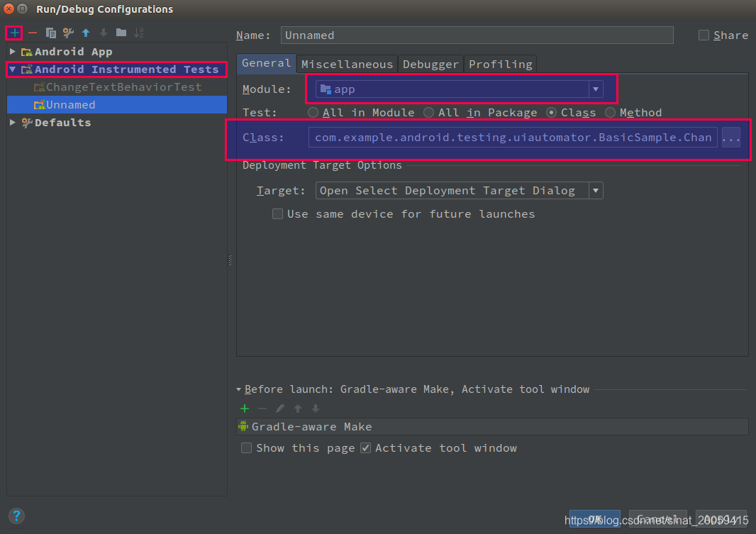This screenshot has width=756, height=534.
Task: Add a new Before launch task
Action: [x=245, y=408]
